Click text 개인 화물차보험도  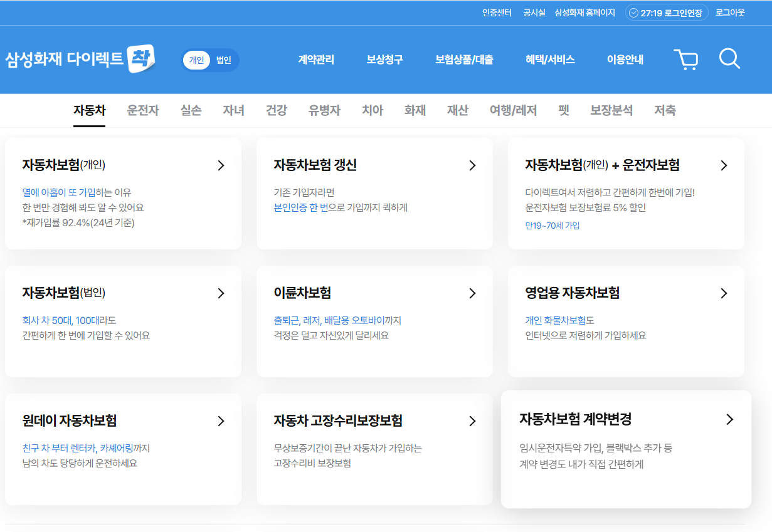[559, 320]
